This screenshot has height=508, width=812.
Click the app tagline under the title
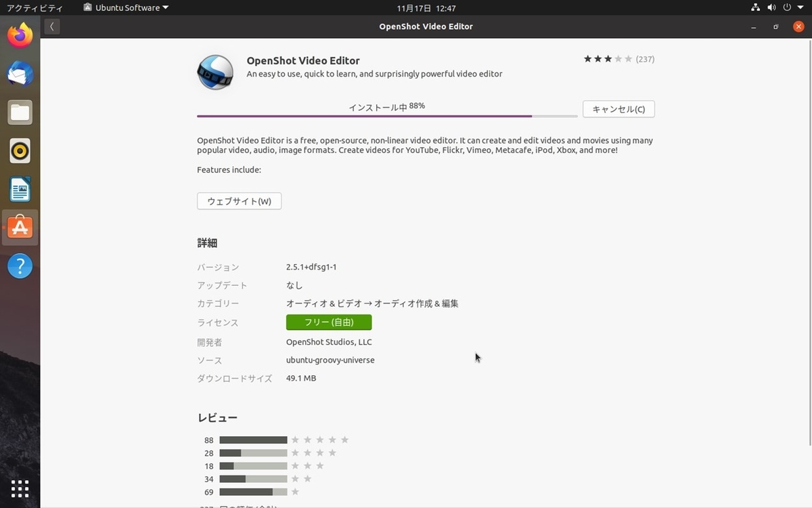[x=374, y=74]
